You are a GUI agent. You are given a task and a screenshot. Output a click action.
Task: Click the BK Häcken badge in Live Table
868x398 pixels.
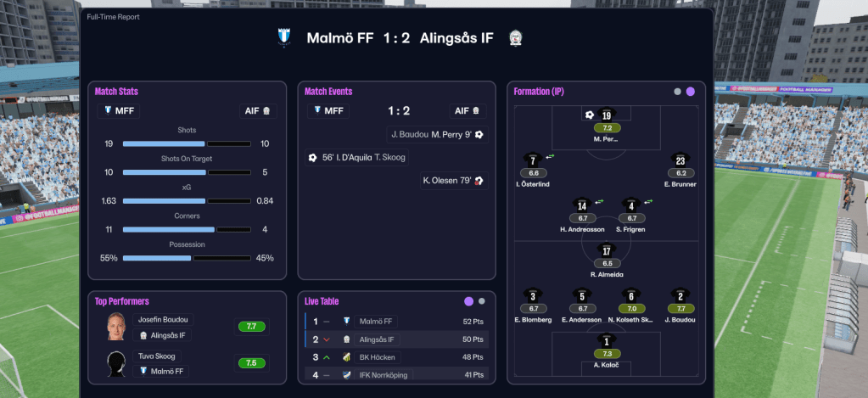346,357
